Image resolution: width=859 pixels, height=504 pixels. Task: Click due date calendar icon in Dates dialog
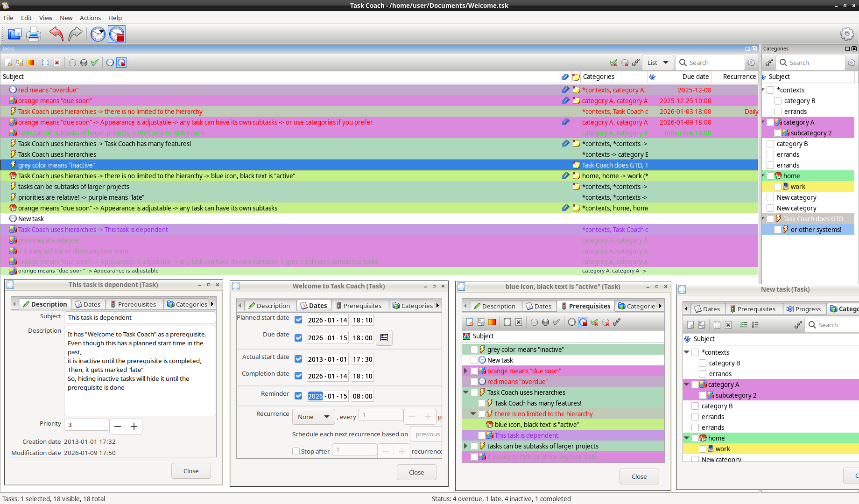(x=384, y=338)
